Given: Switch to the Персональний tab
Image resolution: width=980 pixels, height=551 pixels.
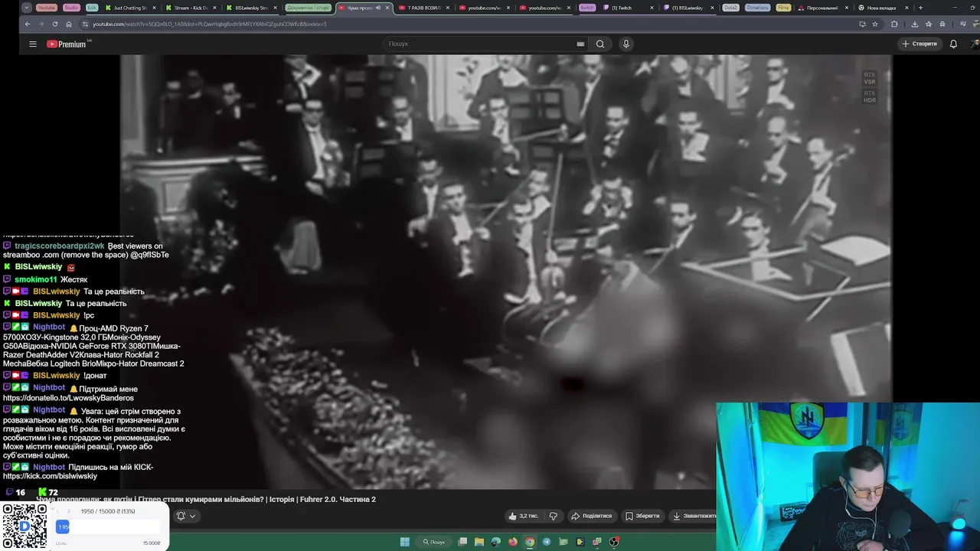Looking at the screenshot, I should [x=823, y=8].
